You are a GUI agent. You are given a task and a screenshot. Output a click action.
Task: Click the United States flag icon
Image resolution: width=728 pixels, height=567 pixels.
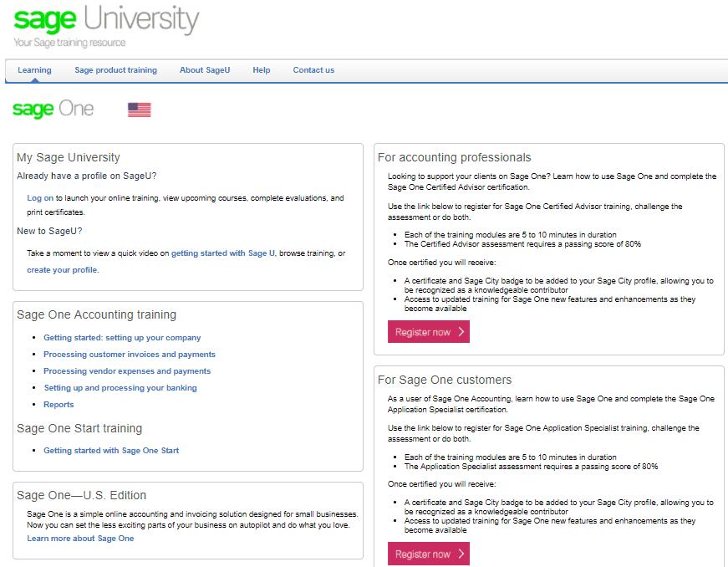pos(139,109)
